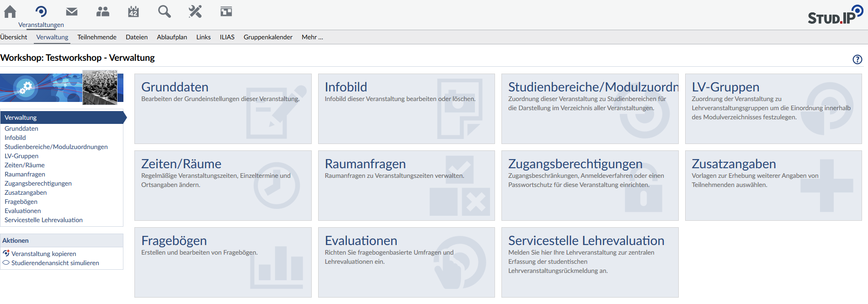Open the Zeiten/Räume tile

(x=223, y=186)
